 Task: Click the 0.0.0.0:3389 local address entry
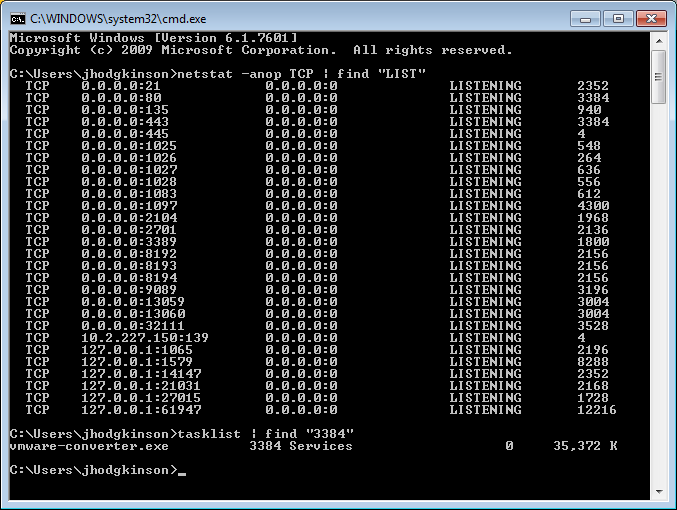(128, 241)
